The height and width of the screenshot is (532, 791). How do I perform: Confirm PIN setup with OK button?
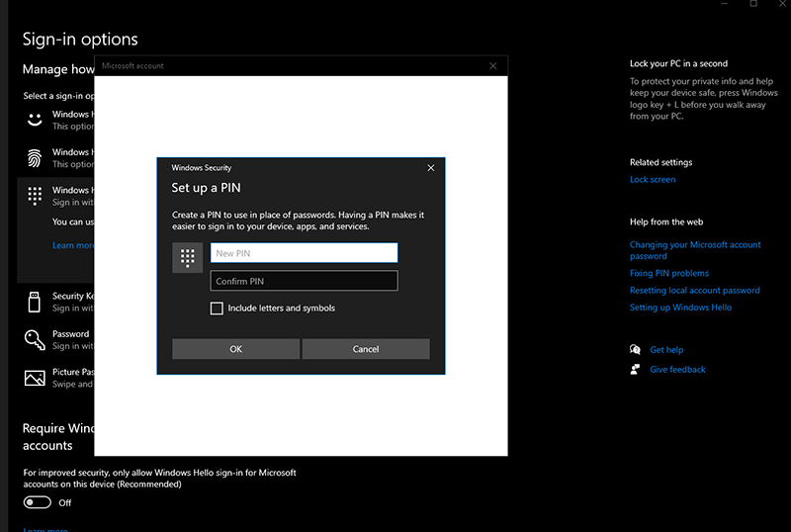pyautogui.click(x=235, y=349)
